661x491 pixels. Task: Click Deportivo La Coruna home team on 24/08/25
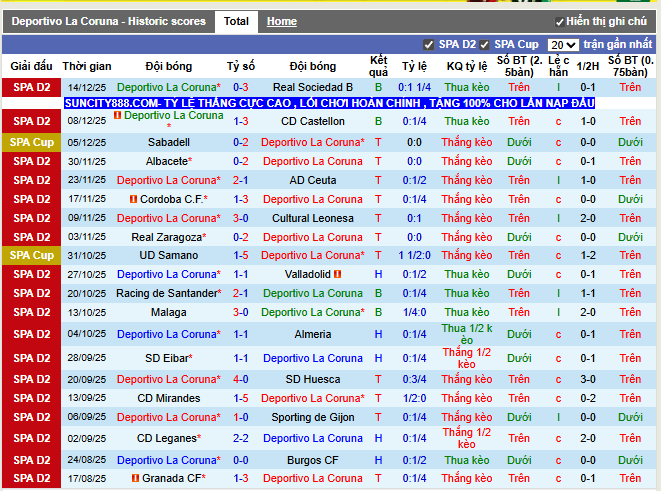click(169, 460)
